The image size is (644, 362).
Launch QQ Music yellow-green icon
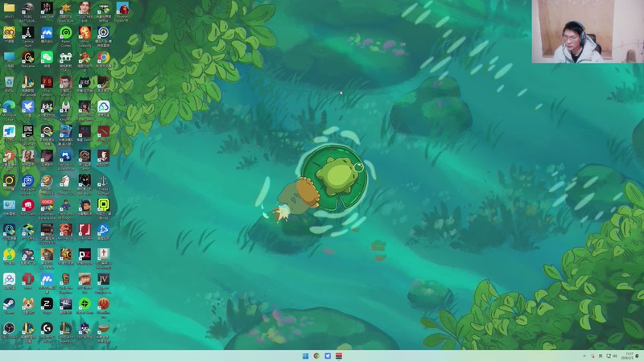(x=9, y=254)
